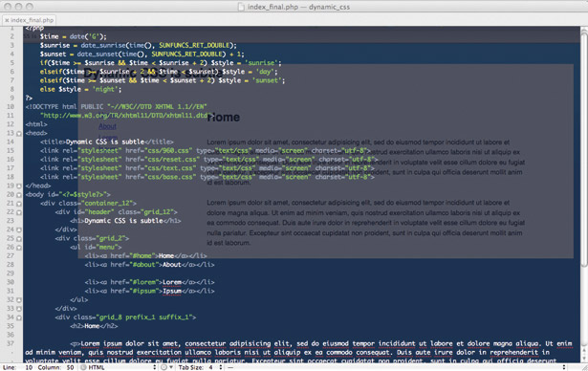Image resolution: width=588 pixels, height=371 pixels.
Task: Click fold end marker on line 24
Action: click(x=19, y=229)
